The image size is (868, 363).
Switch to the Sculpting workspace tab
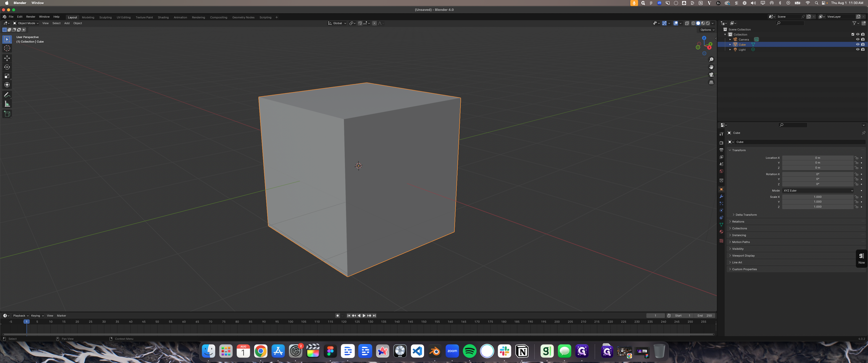point(105,17)
